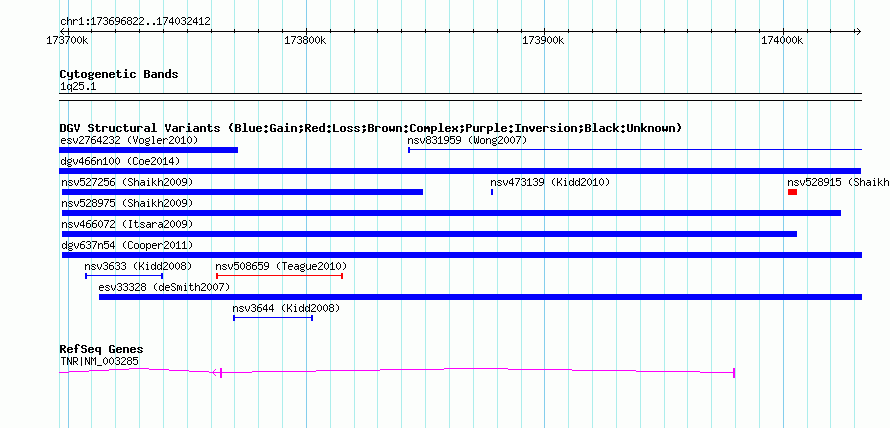The width and height of the screenshot is (890, 428).
Task: Open the TNR|NM_003285 gene label
Action: point(99,361)
